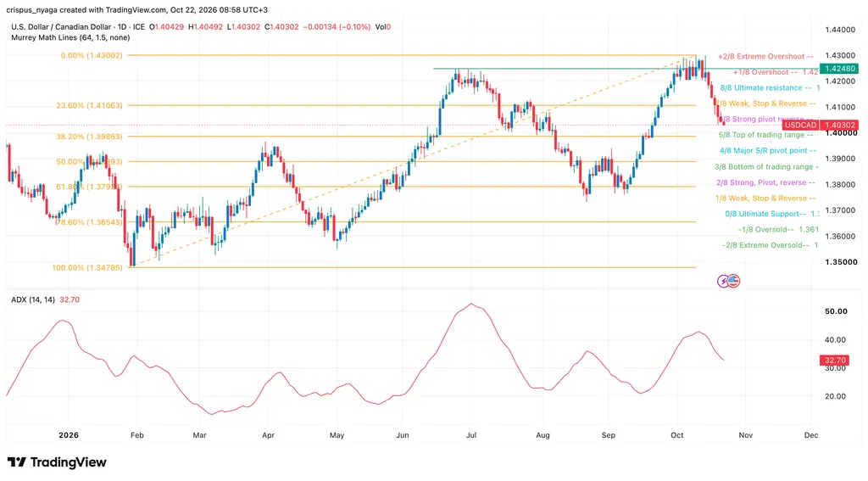Click the 100.00% (1.34785) Fibonacci label
Image resolution: width=868 pixels, height=481 pixels.
point(87,268)
